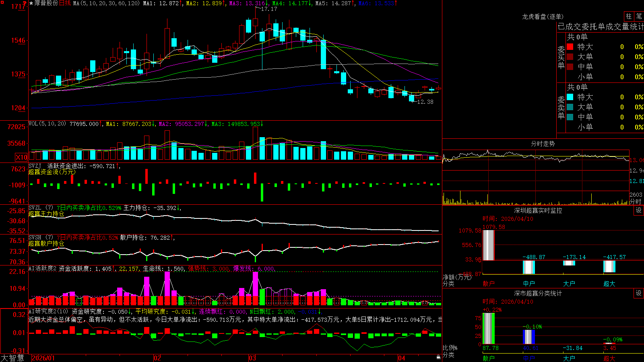Viewport: 644px width, 362px height.
Task: Click the 已成交委托单成交量统计 heading
Action: [x=601, y=27]
